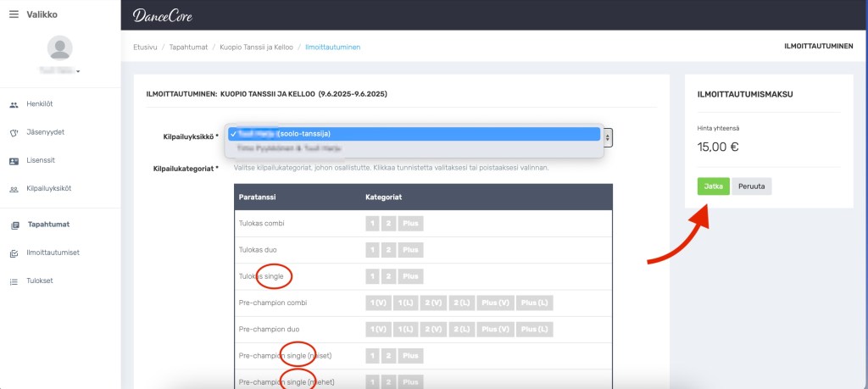868x389 pixels.
Task: Click the Lisenssit license card icon
Action: click(14, 160)
